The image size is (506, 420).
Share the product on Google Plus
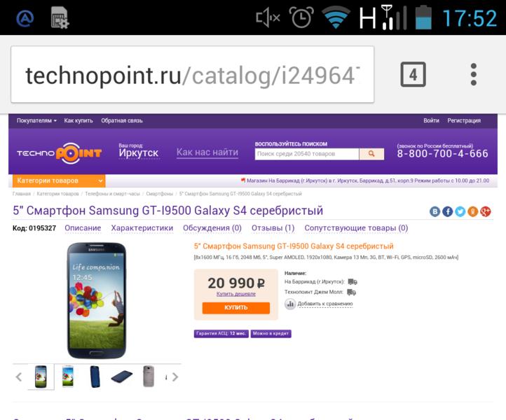coord(486,211)
